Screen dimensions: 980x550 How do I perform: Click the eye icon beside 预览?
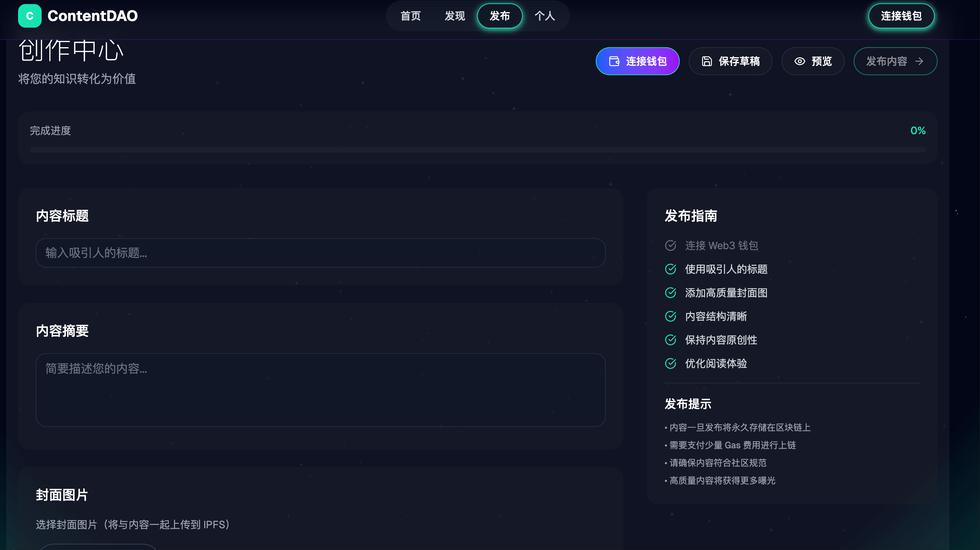(801, 61)
